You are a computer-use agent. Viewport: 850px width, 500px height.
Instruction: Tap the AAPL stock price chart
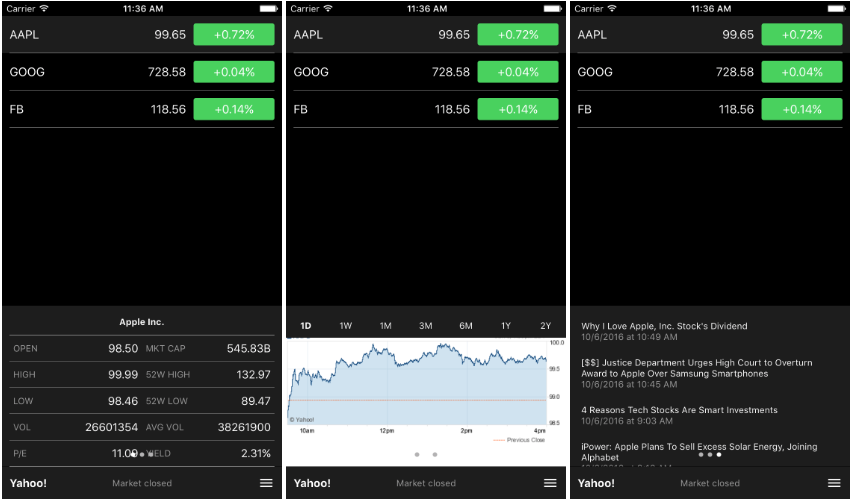426,391
